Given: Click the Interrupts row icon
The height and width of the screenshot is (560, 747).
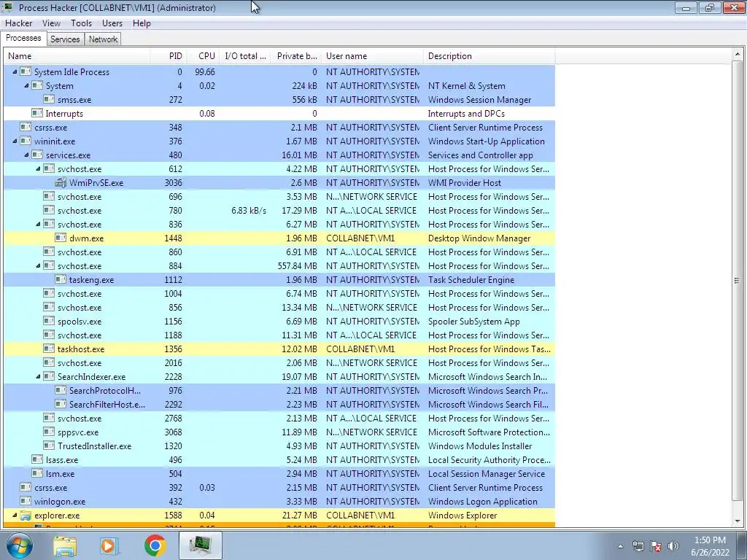Looking at the screenshot, I should [37, 113].
